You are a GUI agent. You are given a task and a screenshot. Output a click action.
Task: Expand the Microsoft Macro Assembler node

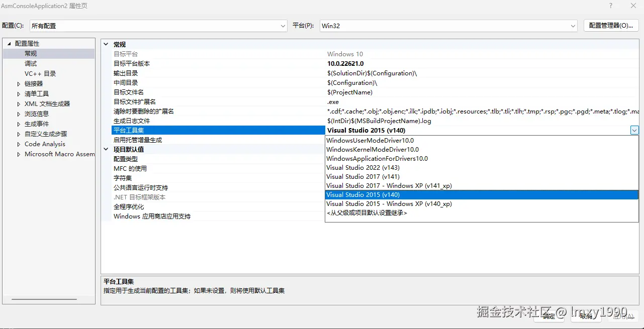click(x=19, y=154)
